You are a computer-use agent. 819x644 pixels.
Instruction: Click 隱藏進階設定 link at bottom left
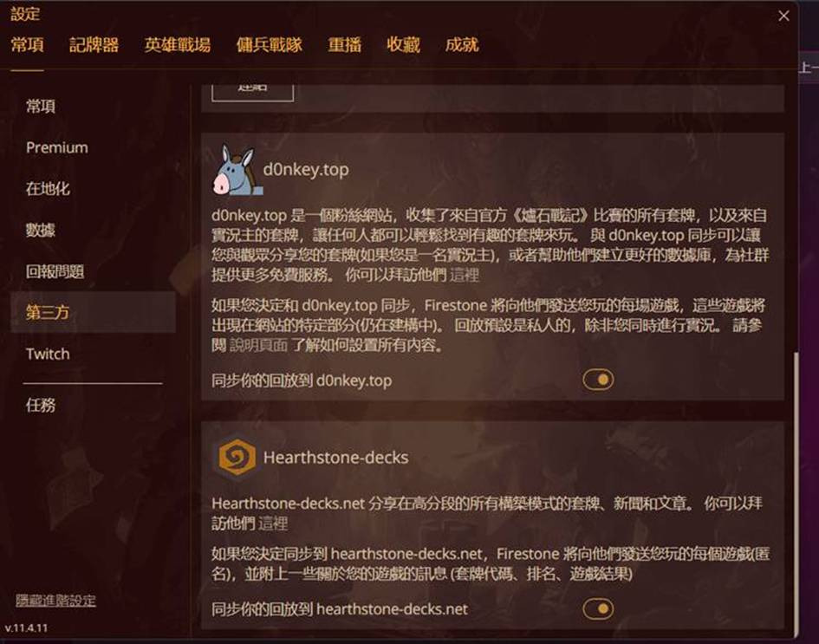tap(55, 601)
